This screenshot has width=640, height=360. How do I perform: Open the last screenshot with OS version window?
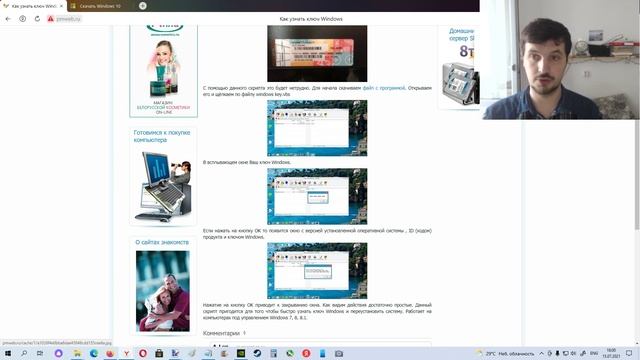tap(317, 271)
